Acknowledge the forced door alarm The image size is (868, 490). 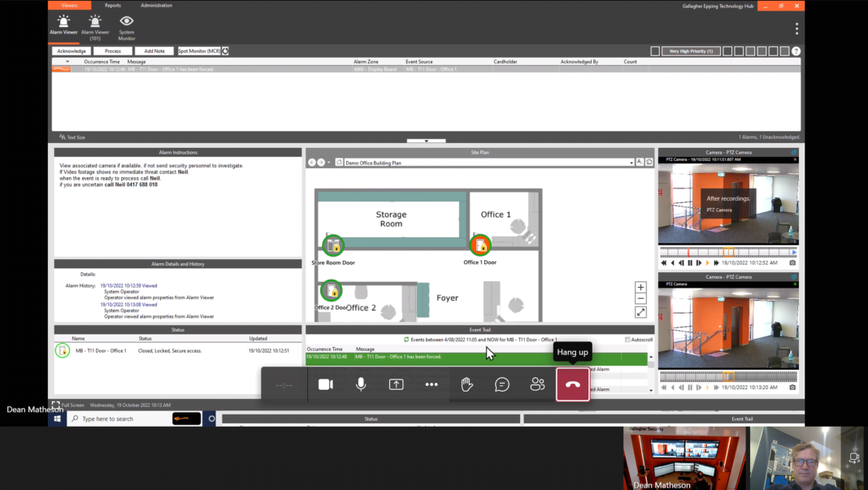pyautogui.click(x=72, y=50)
